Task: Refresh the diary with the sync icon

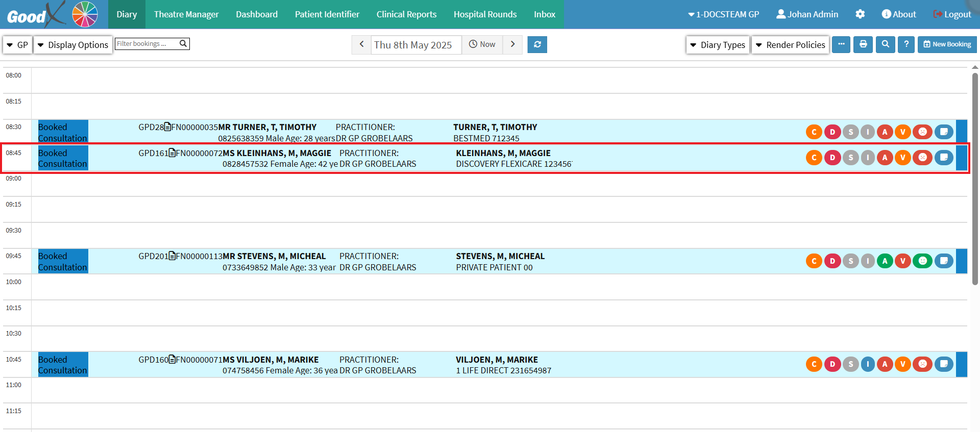Action: (x=537, y=44)
